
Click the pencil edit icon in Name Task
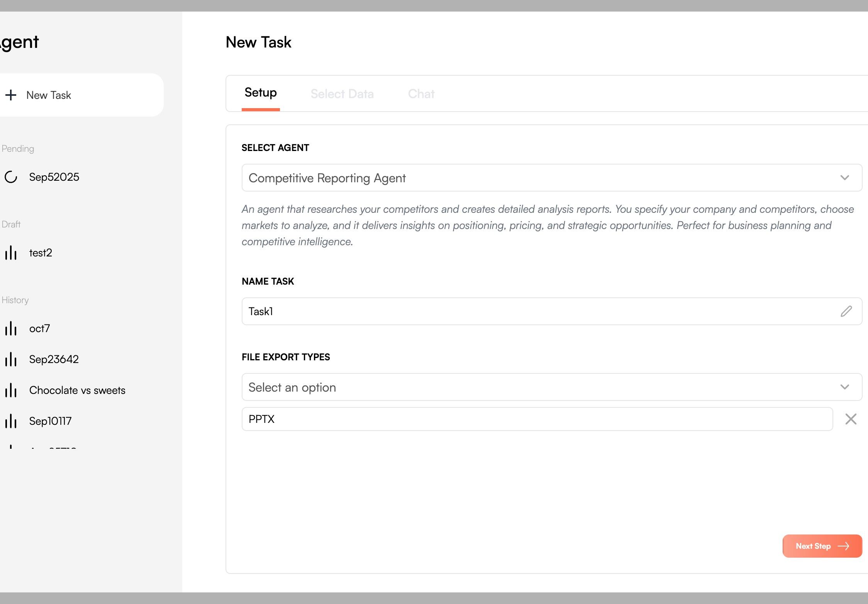[x=846, y=311]
